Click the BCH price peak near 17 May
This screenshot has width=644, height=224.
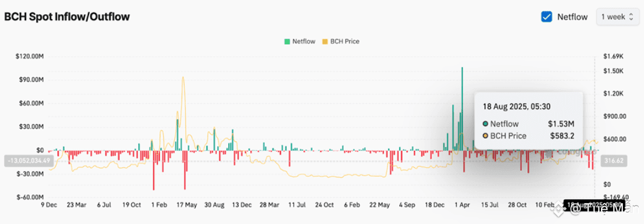[x=183, y=78]
